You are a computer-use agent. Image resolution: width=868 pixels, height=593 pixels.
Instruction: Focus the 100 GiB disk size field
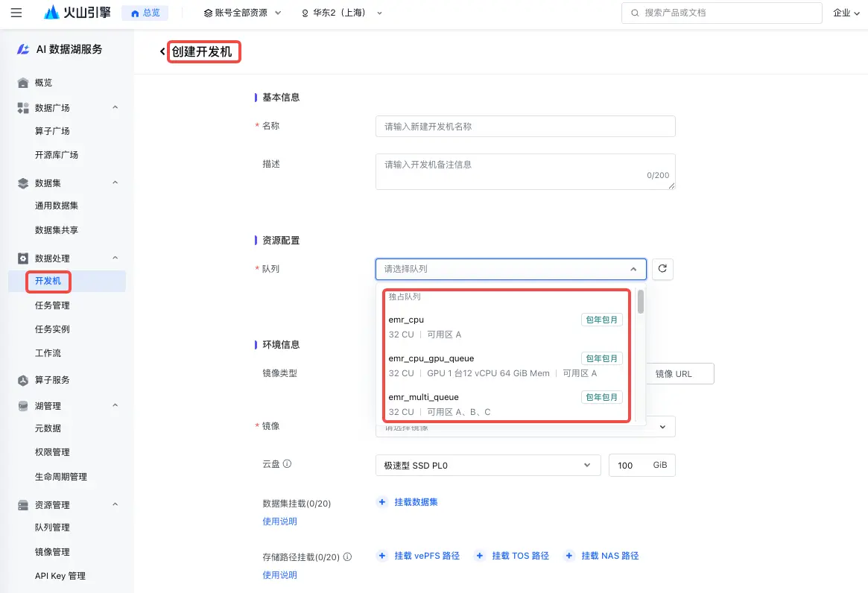tap(642, 466)
